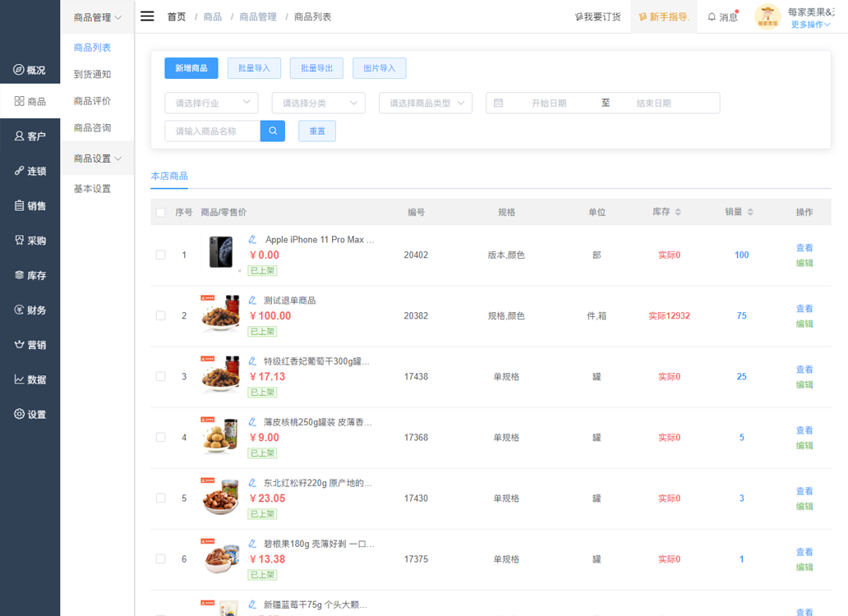Select 到货通知 in the submenu
The width and height of the screenshot is (848, 616).
pyautogui.click(x=93, y=74)
